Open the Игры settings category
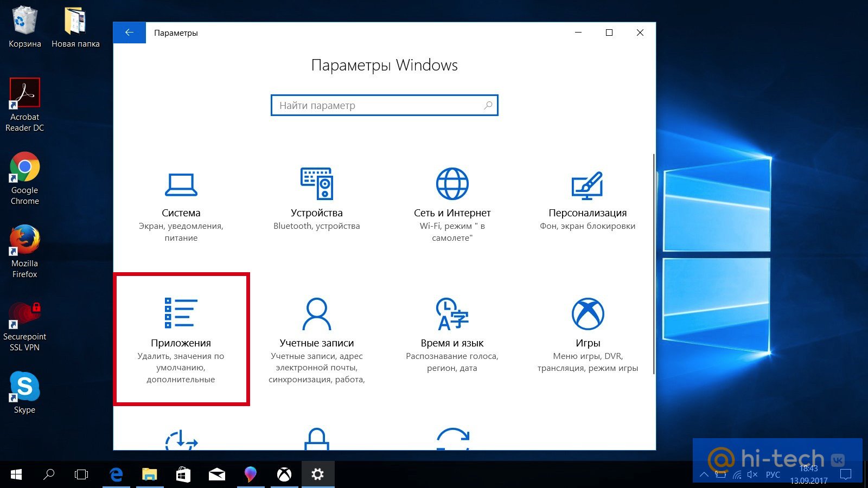The height and width of the screenshot is (488, 868). tap(588, 334)
